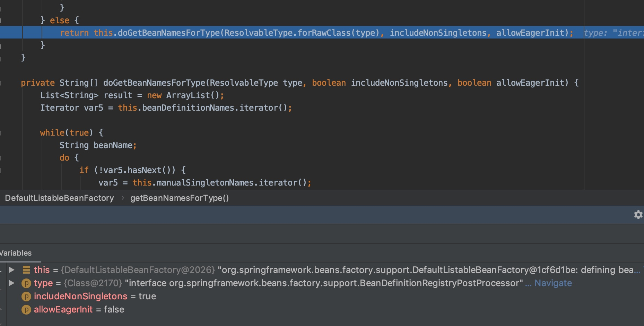Click parameter icon beside includeNonSingletons
This screenshot has width=644, height=326.
(26, 297)
